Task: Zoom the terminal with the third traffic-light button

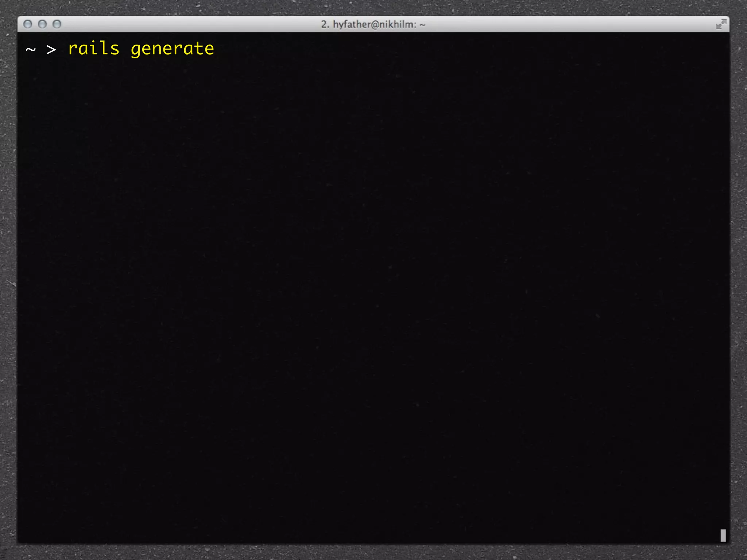Action: point(57,24)
